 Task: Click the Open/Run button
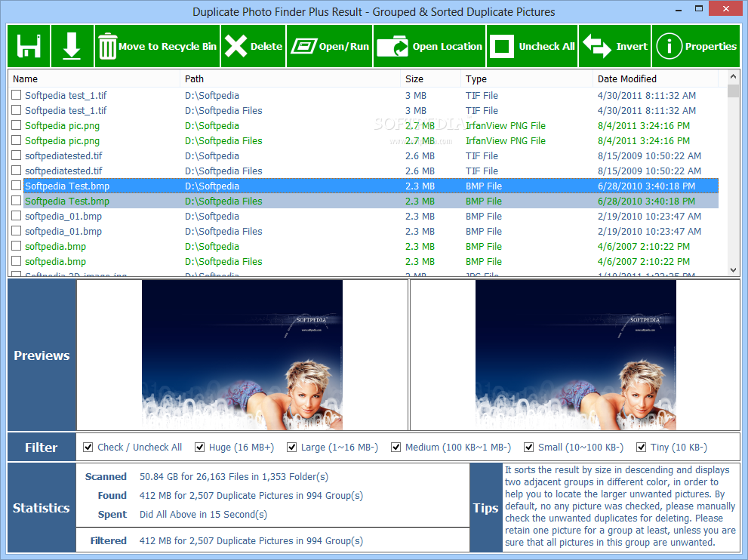click(330, 46)
